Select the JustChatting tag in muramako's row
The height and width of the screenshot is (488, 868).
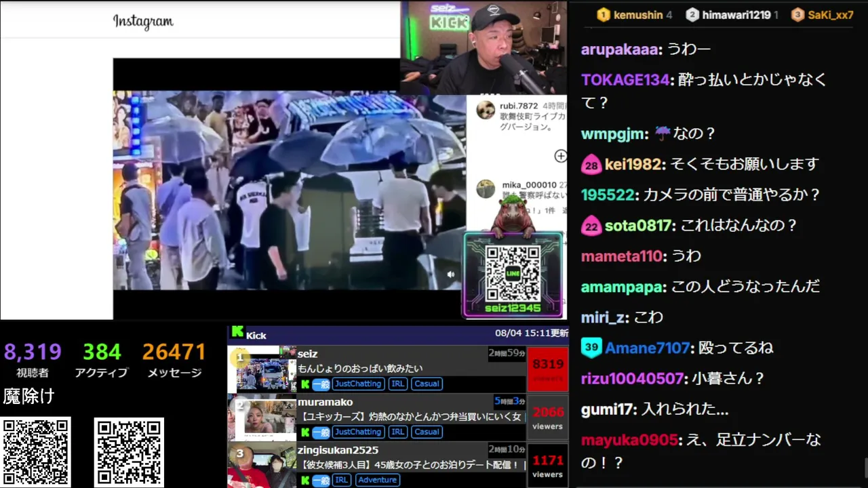(358, 432)
